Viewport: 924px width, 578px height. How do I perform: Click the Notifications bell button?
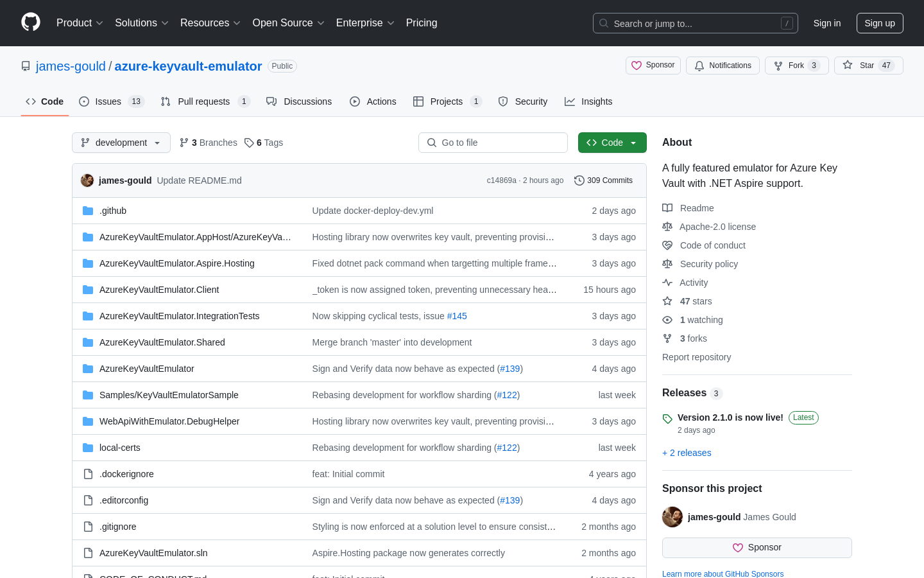[723, 66]
